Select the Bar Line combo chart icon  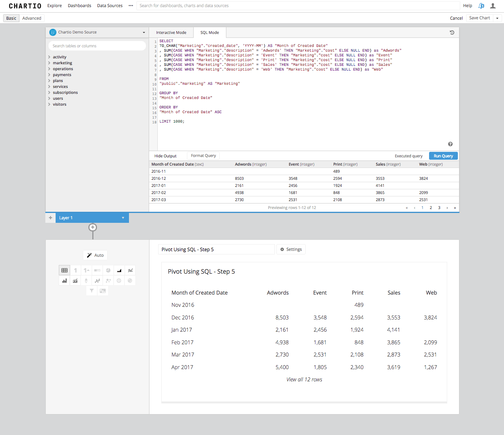pos(75,281)
